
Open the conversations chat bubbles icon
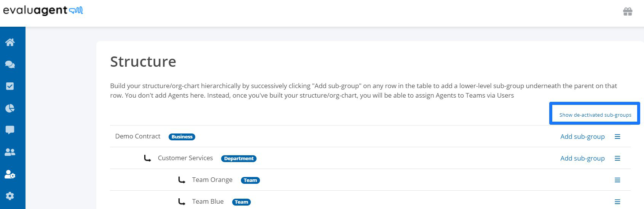[x=10, y=64]
